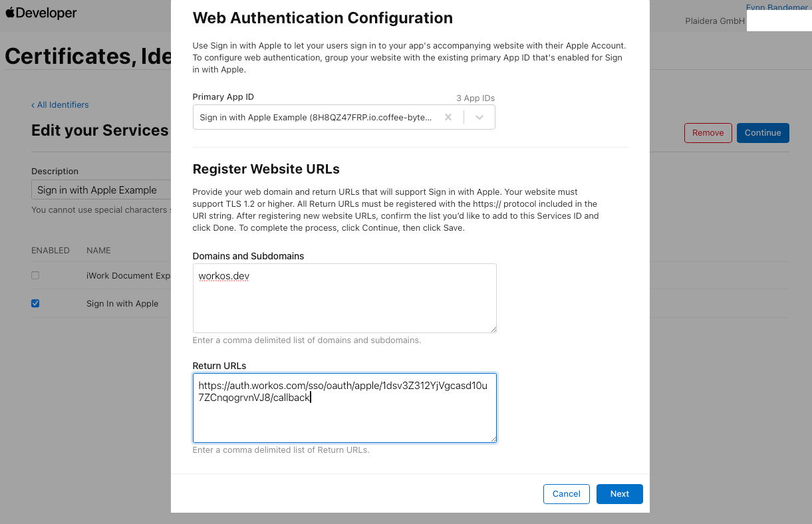Click the Apple Developer logo
Image resolution: width=812 pixels, height=524 pixels.
[41, 13]
